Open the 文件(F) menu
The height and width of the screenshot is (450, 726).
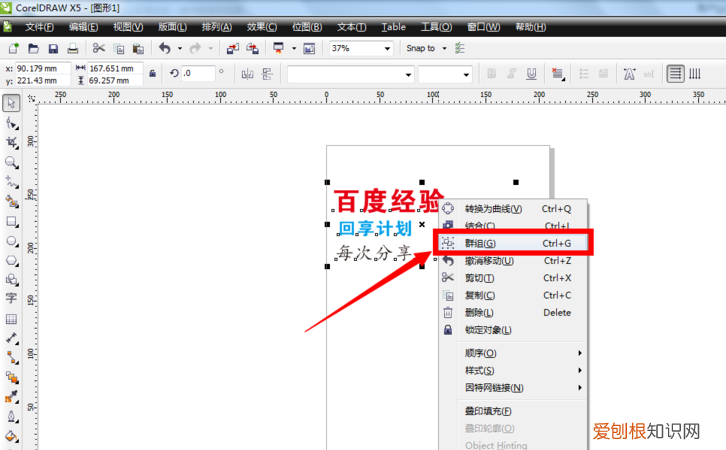[x=39, y=27]
